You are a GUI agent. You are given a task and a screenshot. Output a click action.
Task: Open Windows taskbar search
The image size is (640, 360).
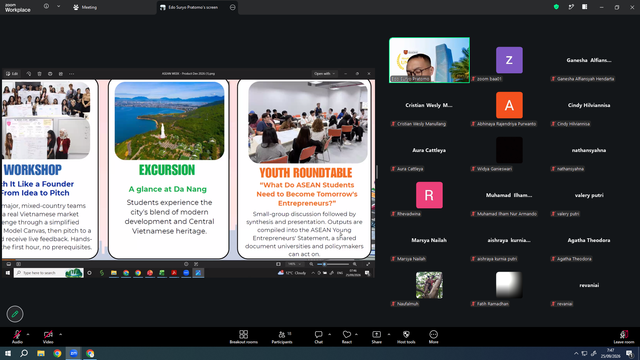point(24,353)
